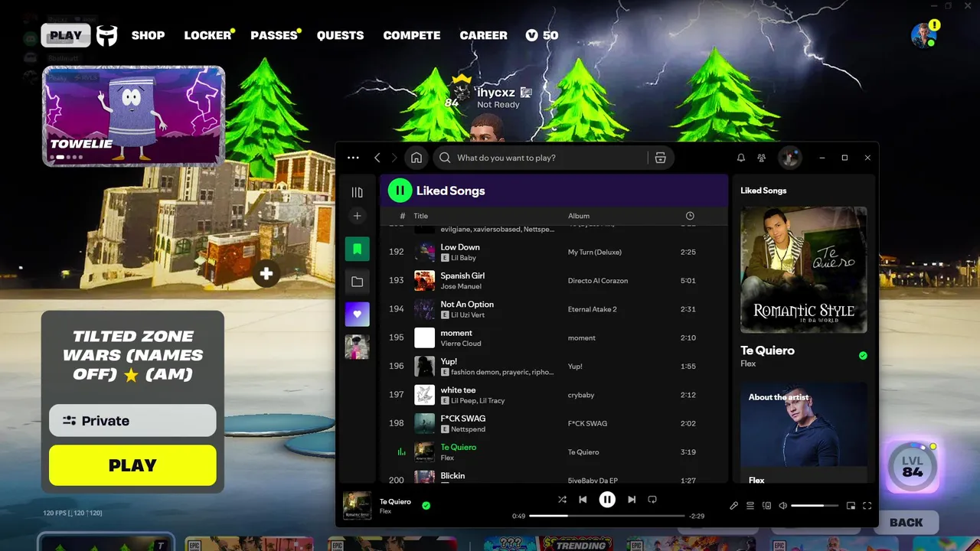Open Spotify notifications bell
The height and width of the screenshot is (551, 980).
(741, 158)
